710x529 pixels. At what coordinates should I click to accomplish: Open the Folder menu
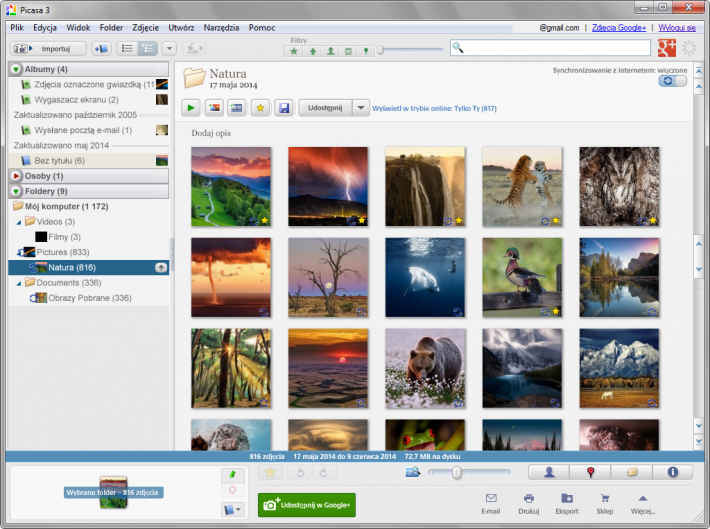pos(111,28)
